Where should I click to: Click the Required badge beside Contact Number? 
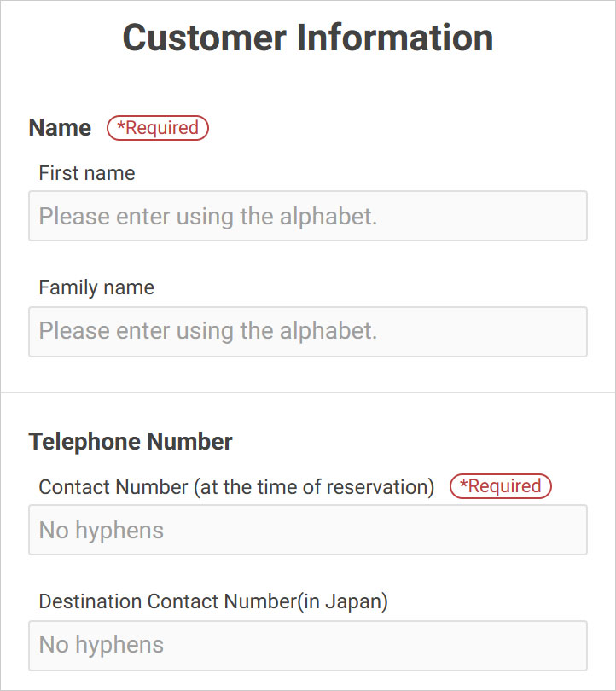(x=501, y=486)
